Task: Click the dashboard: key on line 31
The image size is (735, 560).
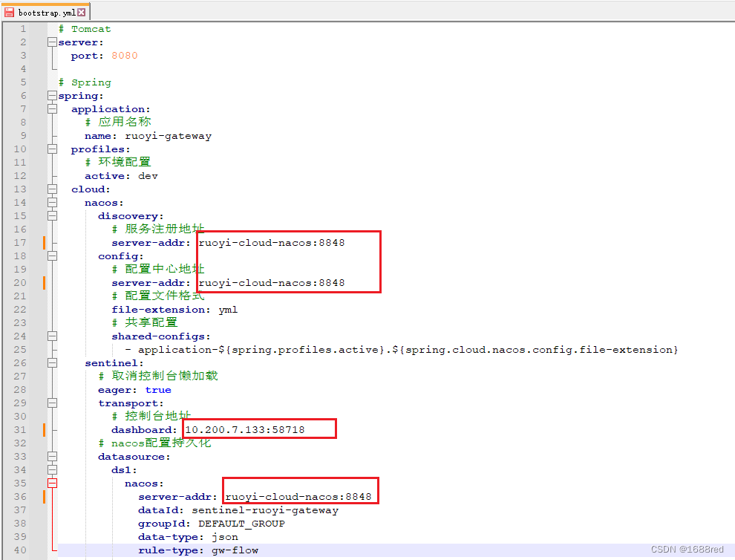Action: point(144,430)
